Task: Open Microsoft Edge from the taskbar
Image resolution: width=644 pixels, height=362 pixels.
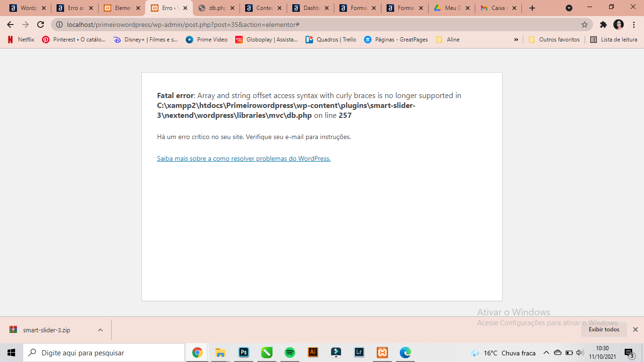Action: [405, 353]
